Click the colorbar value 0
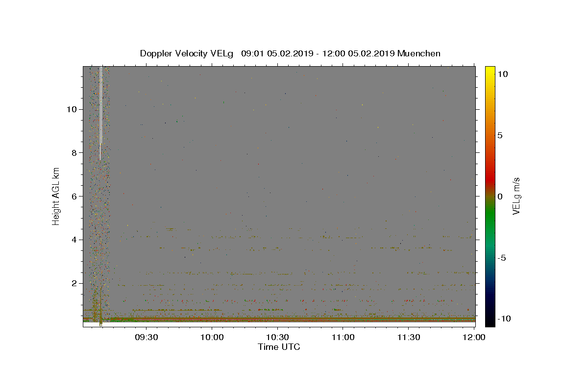 (500, 196)
